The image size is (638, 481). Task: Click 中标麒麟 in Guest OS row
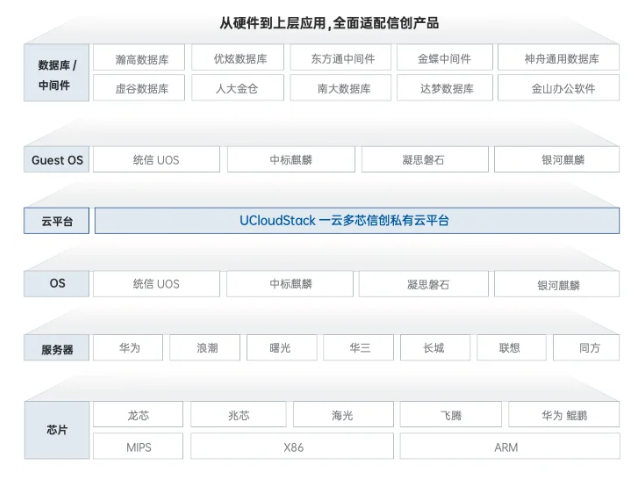(x=291, y=159)
